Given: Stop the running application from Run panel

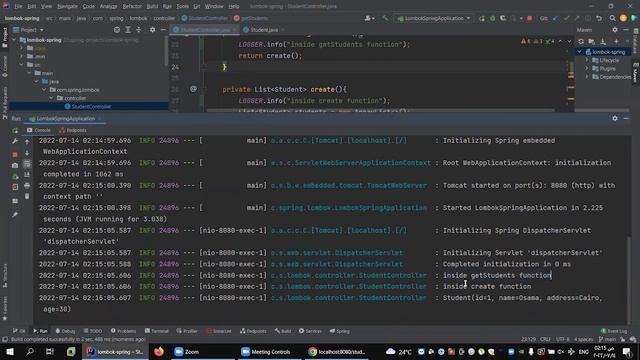Looking at the screenshot, I should point(15,154).
